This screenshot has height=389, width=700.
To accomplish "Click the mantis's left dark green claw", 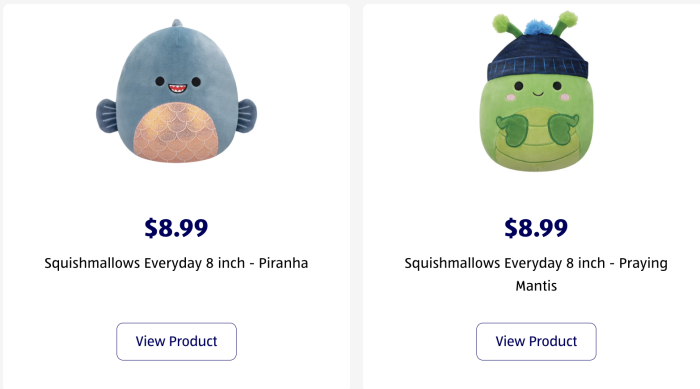I will pyautogui.click(x=512, y=130).
